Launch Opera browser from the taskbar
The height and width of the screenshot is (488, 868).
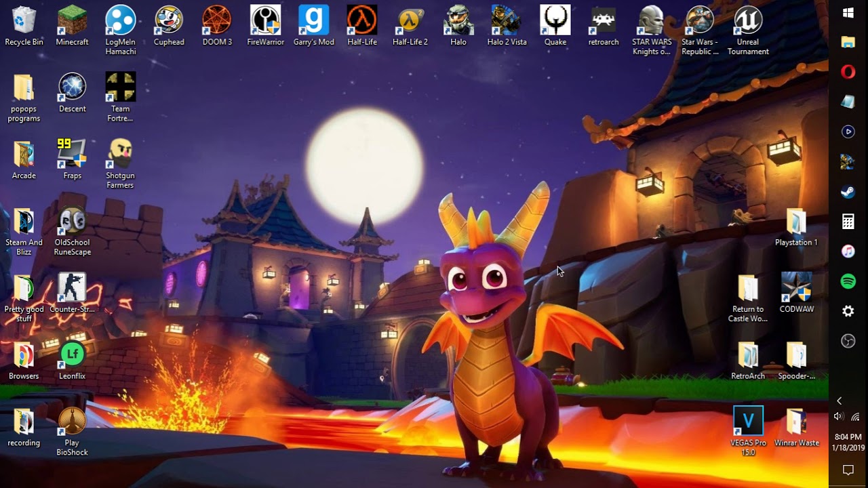848,72
